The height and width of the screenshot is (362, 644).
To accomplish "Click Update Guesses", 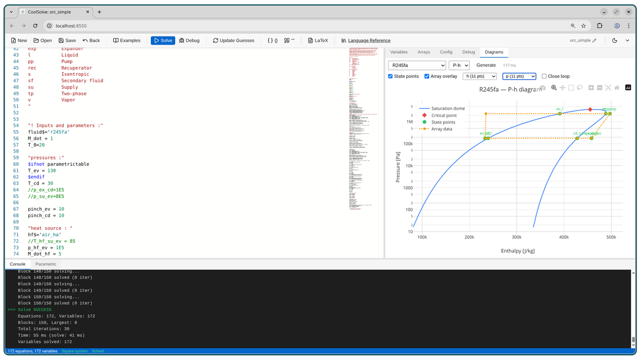I will point(233,40).
